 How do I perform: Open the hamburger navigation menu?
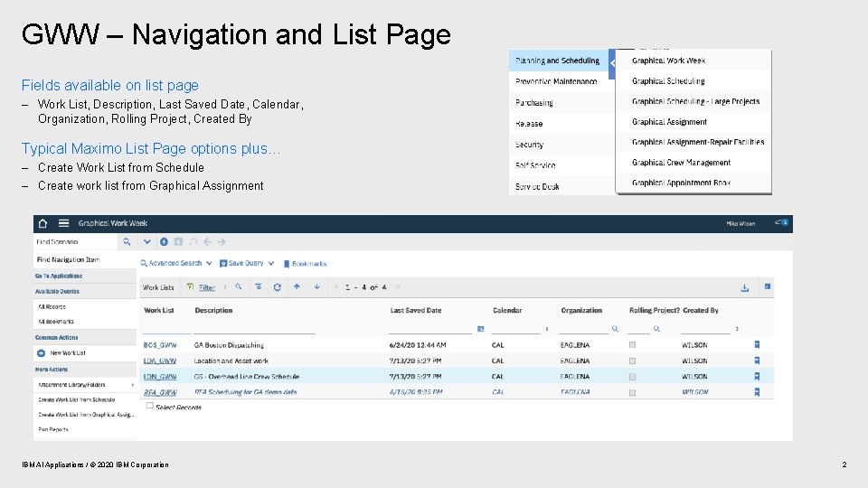click(x=63, y=223)
